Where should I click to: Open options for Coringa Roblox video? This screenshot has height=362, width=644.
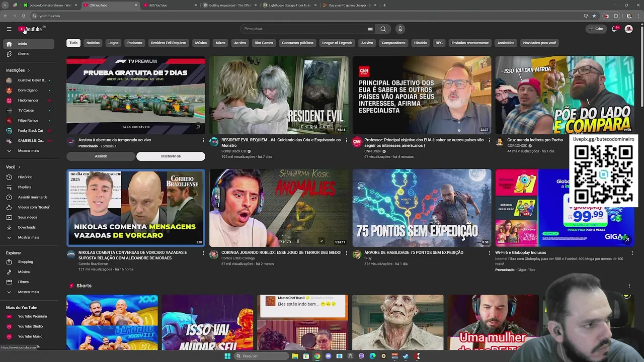coord(346,253)
